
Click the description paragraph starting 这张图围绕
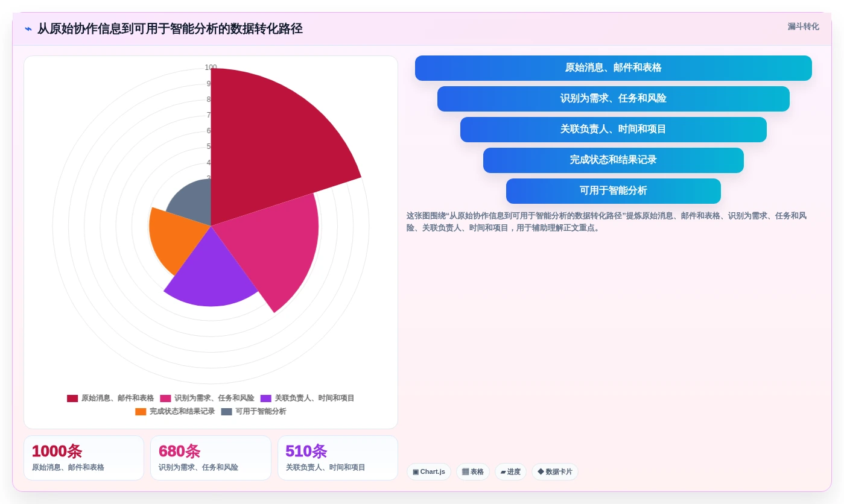[608, 222]
